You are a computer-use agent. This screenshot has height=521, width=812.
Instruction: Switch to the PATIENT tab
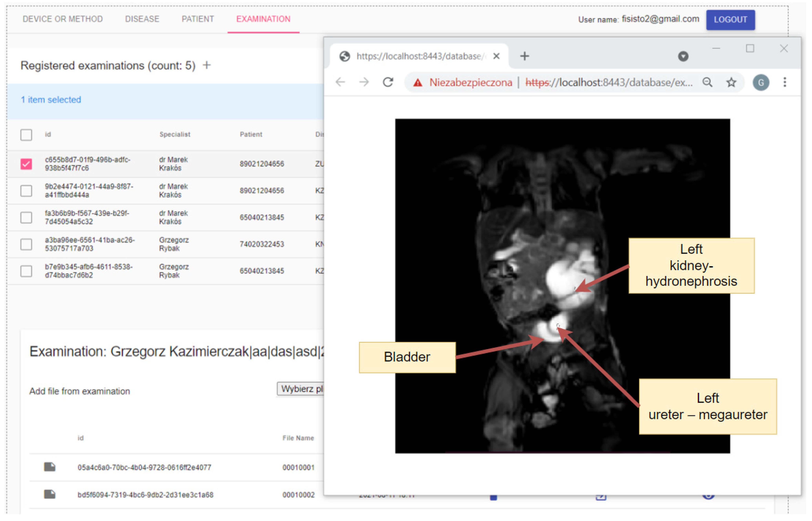point(198,19)
